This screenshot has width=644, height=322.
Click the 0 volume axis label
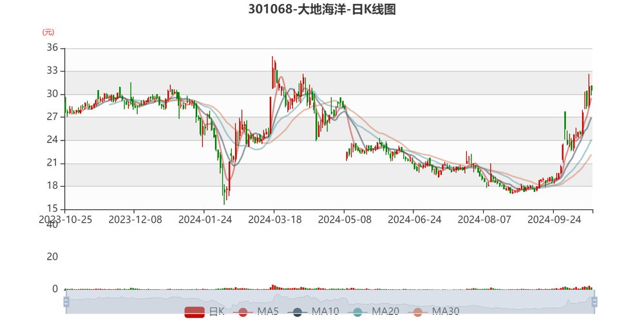56,289
